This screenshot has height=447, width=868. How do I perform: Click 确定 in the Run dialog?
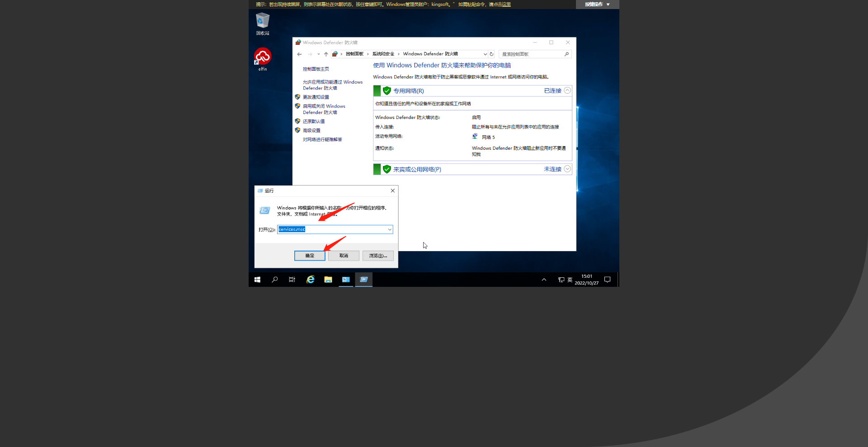coord(310,256)
